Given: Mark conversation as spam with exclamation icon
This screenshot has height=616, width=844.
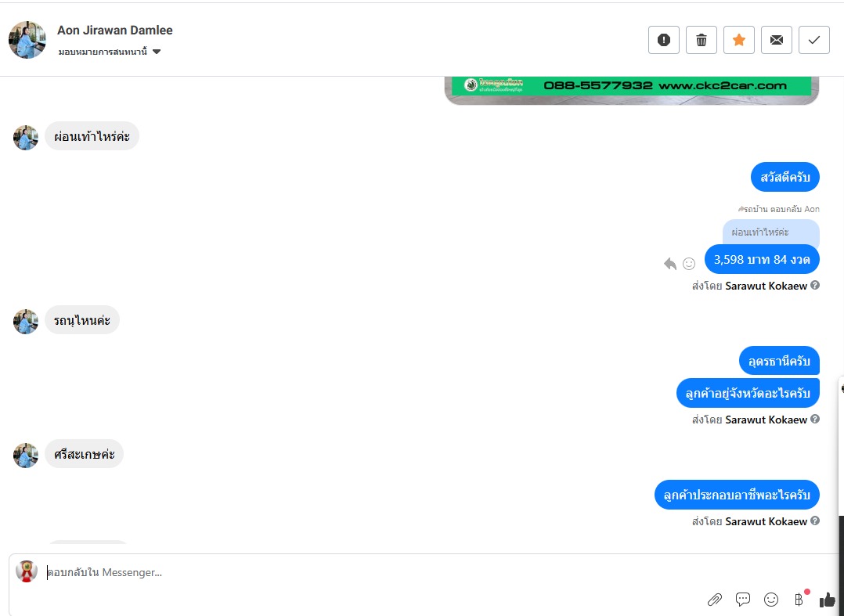Looking at the screenshot, I should pyautogui.click(x=664, y=40).
